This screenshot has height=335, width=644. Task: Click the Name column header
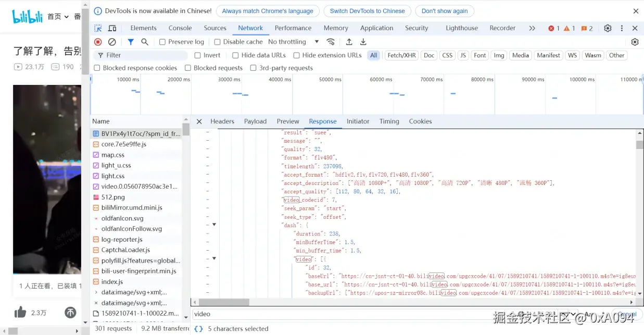coord(136,121)
